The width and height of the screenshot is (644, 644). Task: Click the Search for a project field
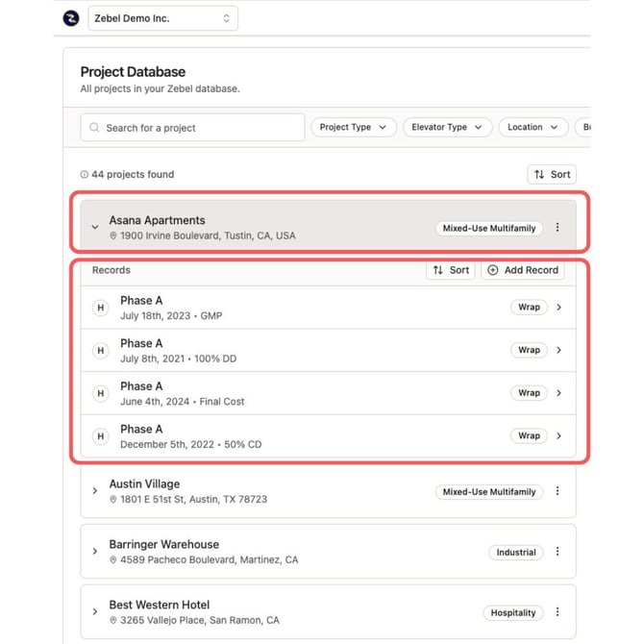click(x=192, y=127)
